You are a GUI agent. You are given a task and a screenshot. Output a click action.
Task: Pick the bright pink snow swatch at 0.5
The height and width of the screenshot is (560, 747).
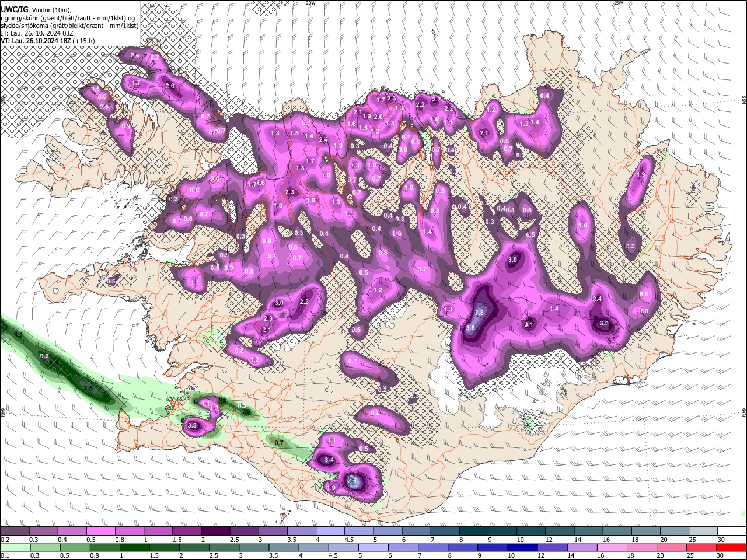(x=100, y=531)
